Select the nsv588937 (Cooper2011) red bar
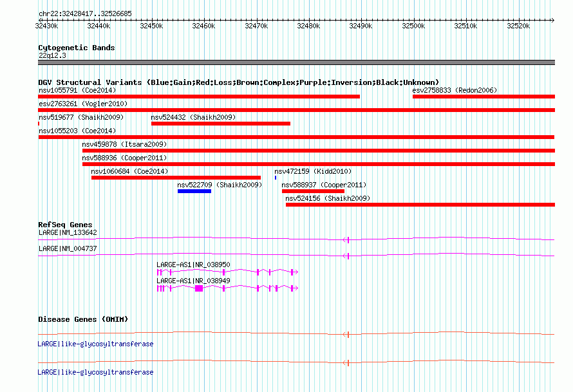The image size is (573, 392). (x=313, y=191)
